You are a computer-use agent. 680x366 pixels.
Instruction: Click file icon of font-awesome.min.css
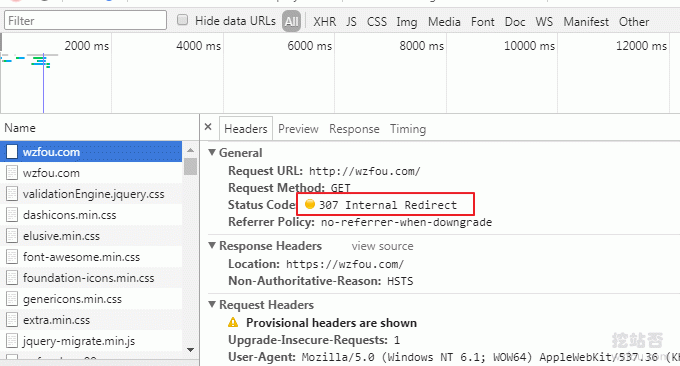(x=12, y=257)
